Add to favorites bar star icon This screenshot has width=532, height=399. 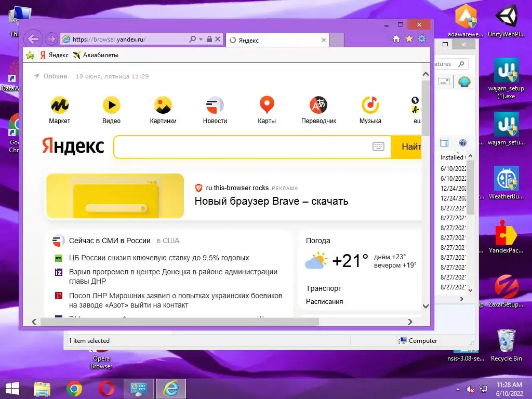(30, 55)
